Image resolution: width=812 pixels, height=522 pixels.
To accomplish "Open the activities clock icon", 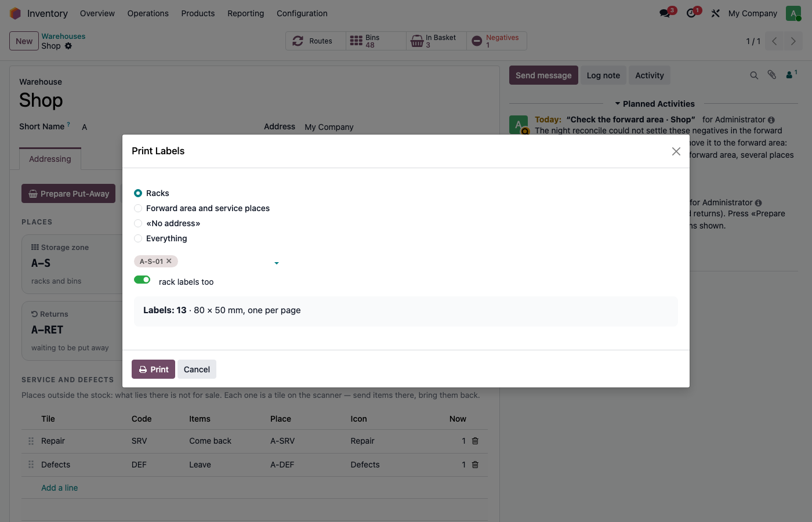I will point(691,13).
